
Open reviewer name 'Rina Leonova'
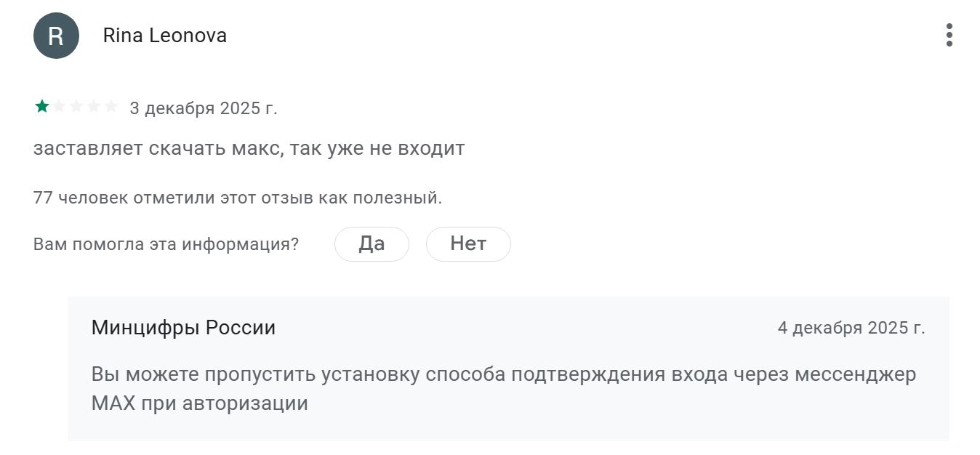click(x=165, y=36)
